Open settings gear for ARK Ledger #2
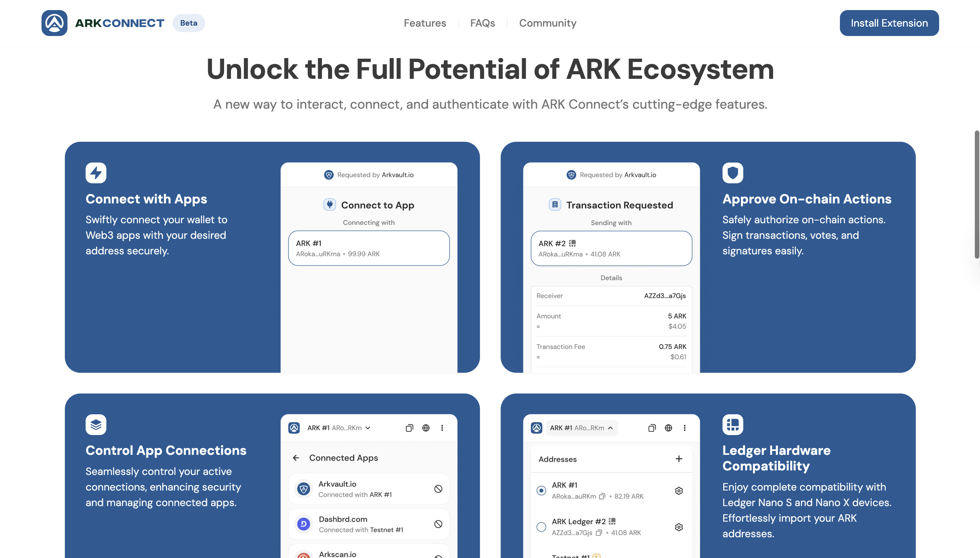Image resolution: width=980 pixels, height=558 pixels. [679, 527]
